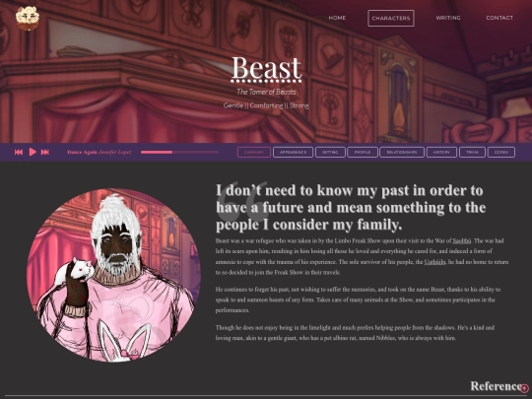532x399 pixels.
Task: View the History tab
Action: pos(441,152)
